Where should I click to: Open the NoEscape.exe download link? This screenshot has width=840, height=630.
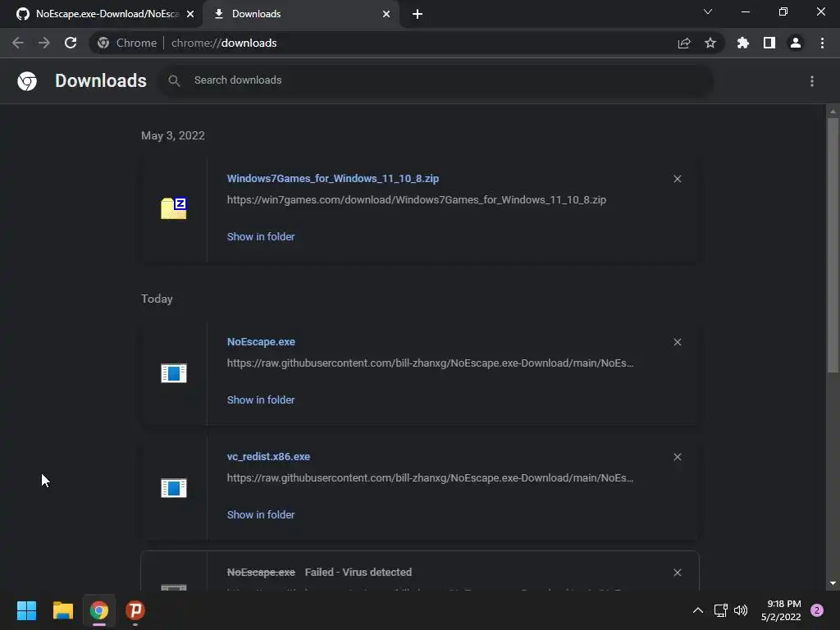coord(261,342)
